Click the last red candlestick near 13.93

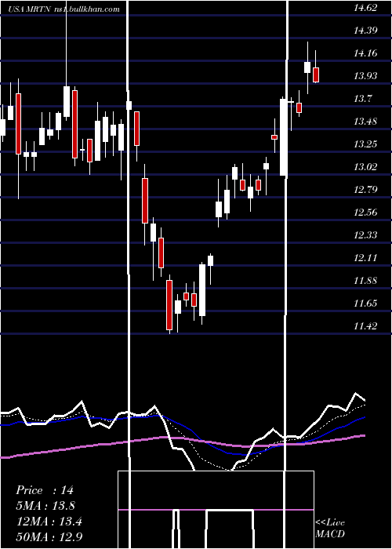coord(316,75)
